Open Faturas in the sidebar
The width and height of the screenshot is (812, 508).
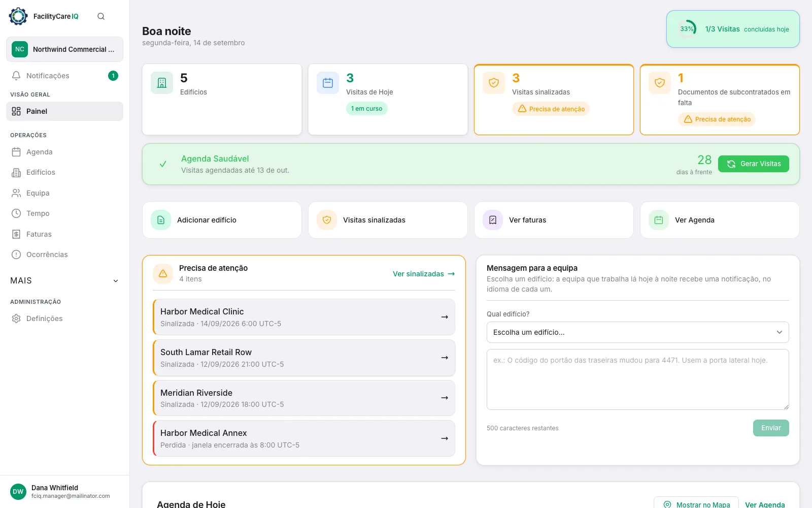[x=65, y=234]
